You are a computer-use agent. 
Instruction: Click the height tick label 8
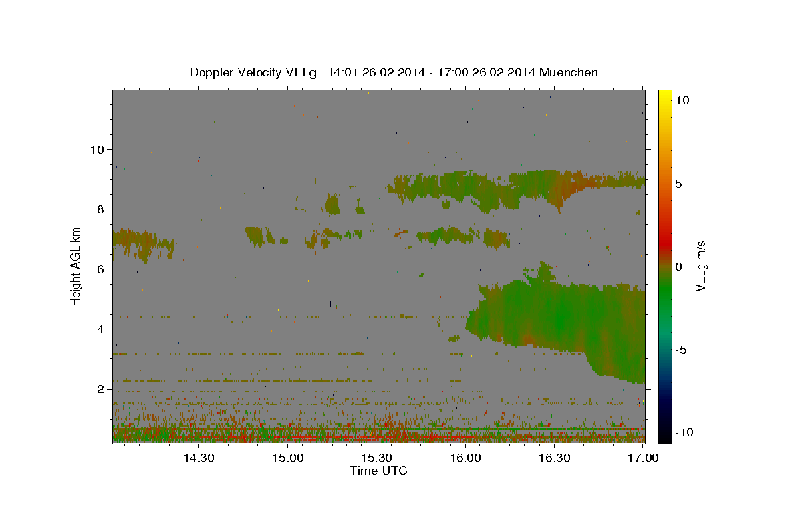pos(100,209)
